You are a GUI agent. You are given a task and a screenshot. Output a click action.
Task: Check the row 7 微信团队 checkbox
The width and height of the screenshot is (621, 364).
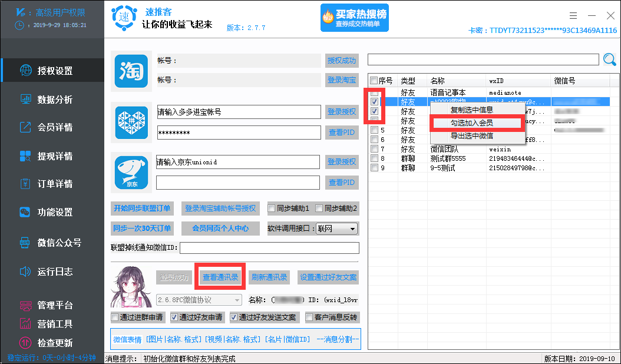pyautogui.click(x=374, y=149)
